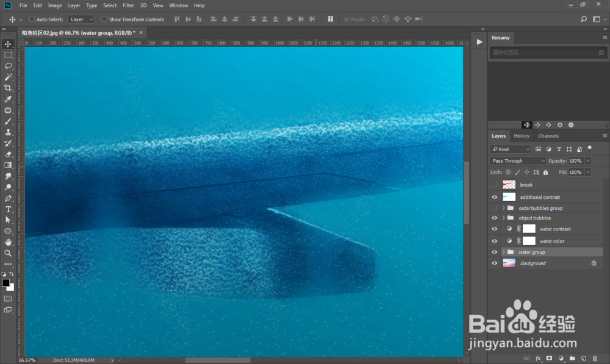The image size is (610, 364).
Task: Open the Window menu
Action: tap(179, 5)
